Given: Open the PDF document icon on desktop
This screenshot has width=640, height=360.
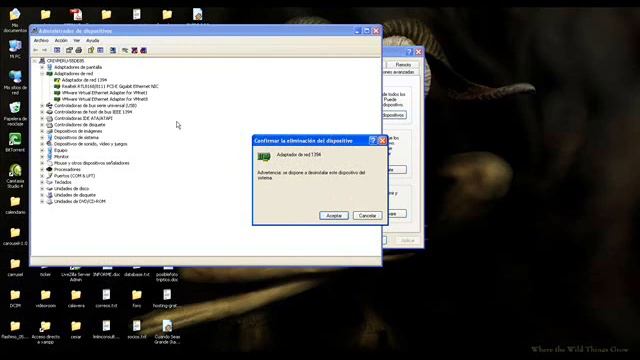Looking at the screenshot, I should pos(76,15).
